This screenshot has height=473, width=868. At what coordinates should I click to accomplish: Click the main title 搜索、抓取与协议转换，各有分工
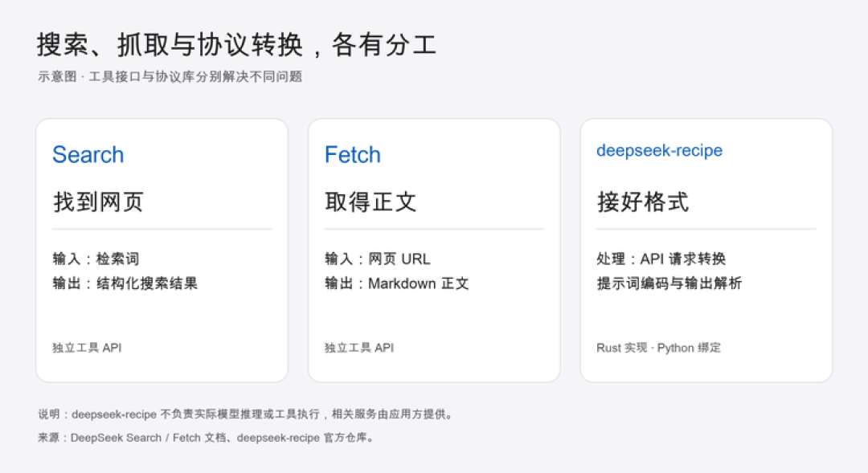[236, 44]
